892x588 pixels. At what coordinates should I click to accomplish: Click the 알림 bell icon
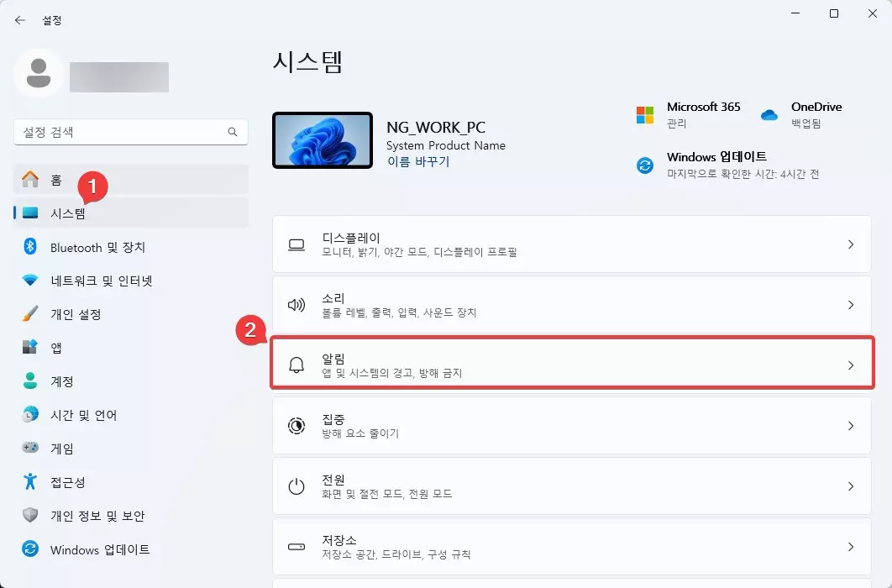[x=296, y=365]
